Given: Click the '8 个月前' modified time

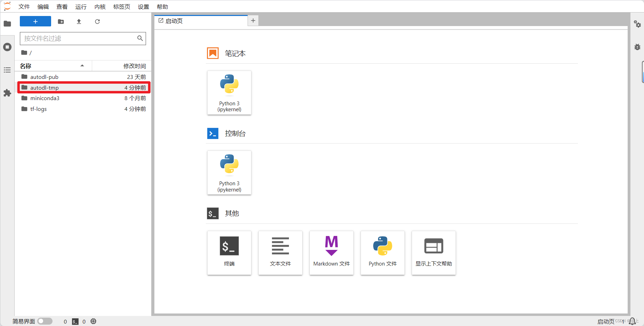Looking at the screenshot, I should tap(135, 98).
